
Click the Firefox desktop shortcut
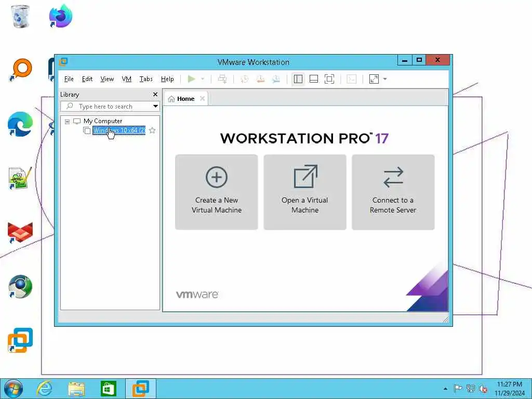pyautogui.click(x=60, y=16)
